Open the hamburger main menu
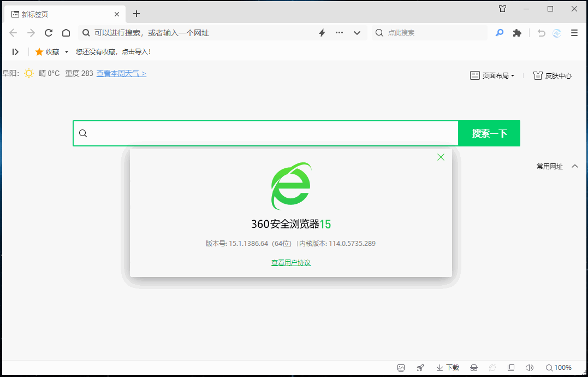The height and width of the screenshot is (377, 588). (x=574, y=33)
